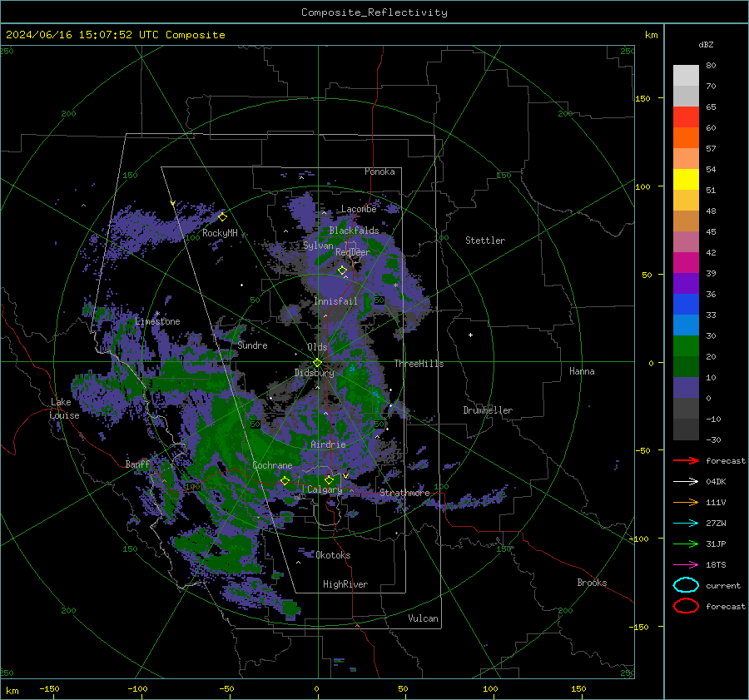Click the Innisfail city label
749x700 pixels.
(336, 301)
